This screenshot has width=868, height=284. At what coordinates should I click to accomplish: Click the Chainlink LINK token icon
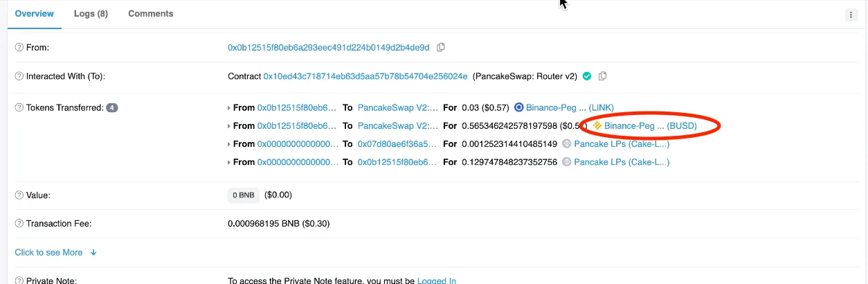(518, 108)
